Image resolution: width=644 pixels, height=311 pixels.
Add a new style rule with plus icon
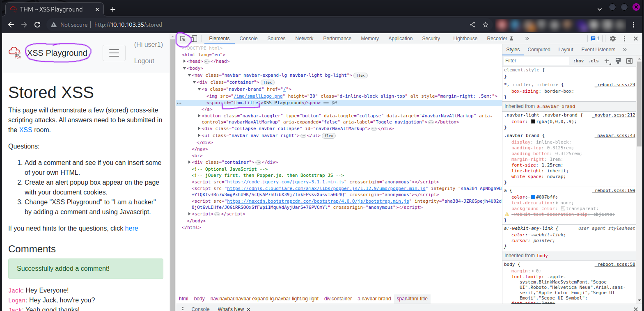(607, 61)
